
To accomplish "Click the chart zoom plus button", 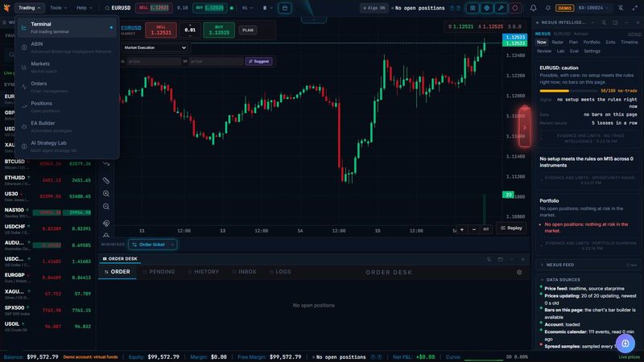I will click(461, 229).
